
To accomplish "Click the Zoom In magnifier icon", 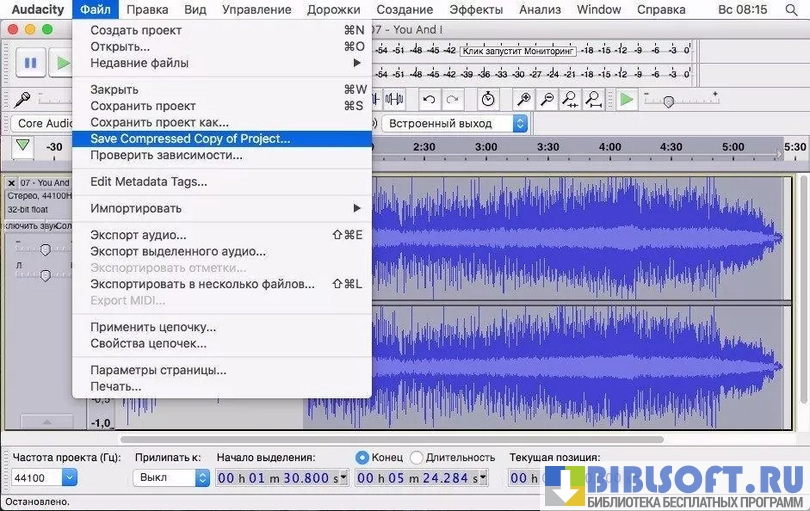I will coord(523,99).
